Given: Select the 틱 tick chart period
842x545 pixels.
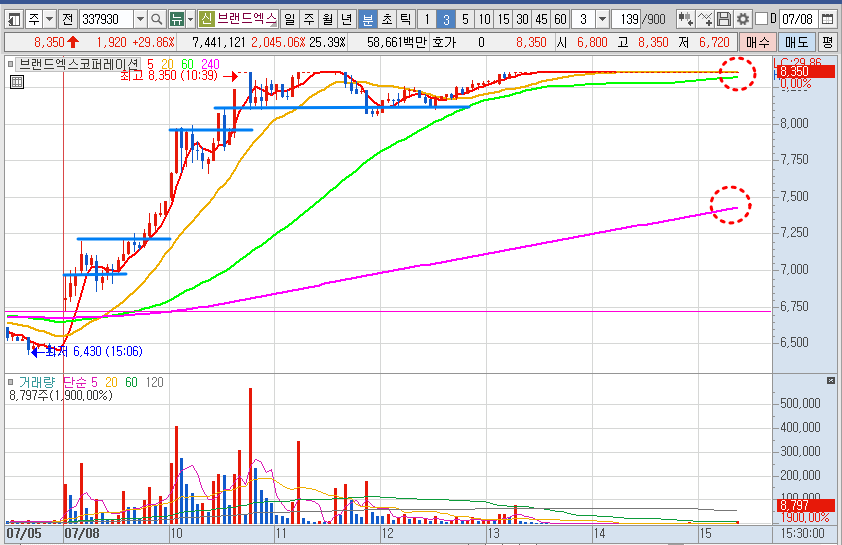Looking at the screenshot, I should coord(405,20).
